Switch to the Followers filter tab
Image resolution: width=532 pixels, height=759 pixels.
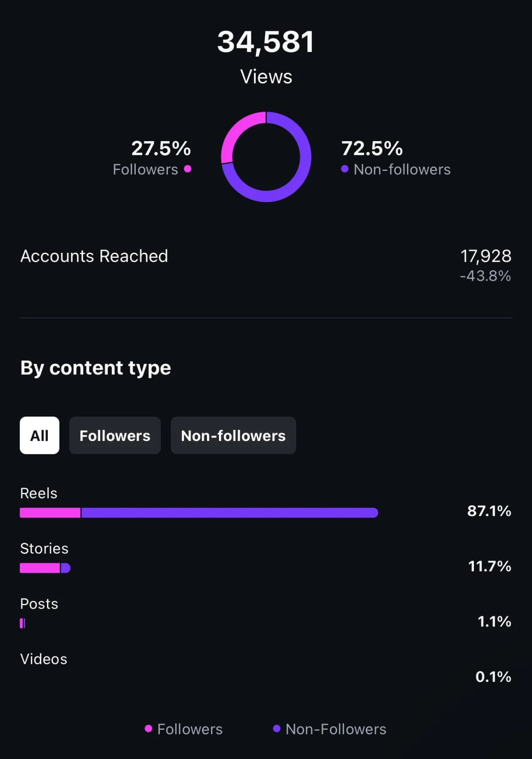(115, 435)
